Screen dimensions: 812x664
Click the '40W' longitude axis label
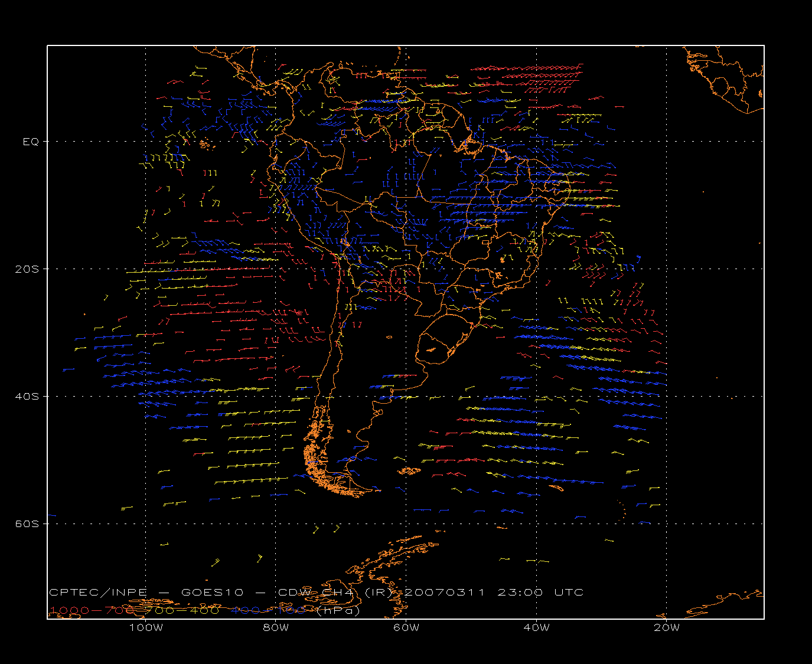pyautogui.click(x=537, y=628)
